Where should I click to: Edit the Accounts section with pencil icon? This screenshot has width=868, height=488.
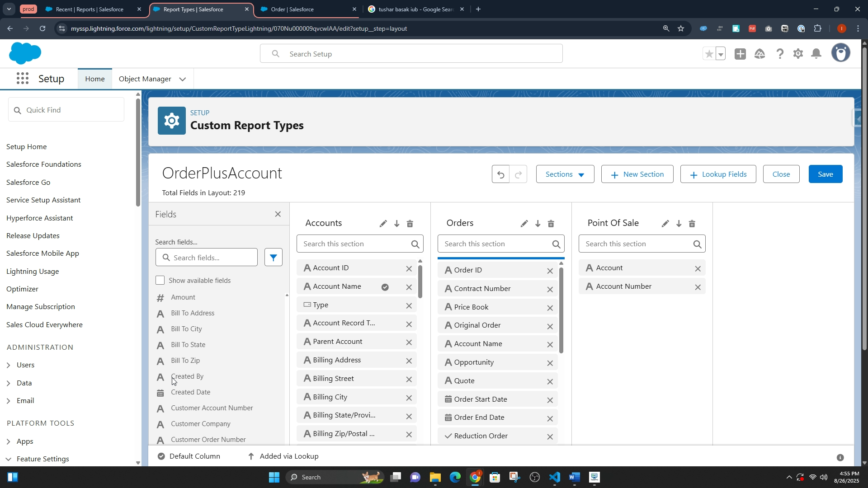point(383,224)
